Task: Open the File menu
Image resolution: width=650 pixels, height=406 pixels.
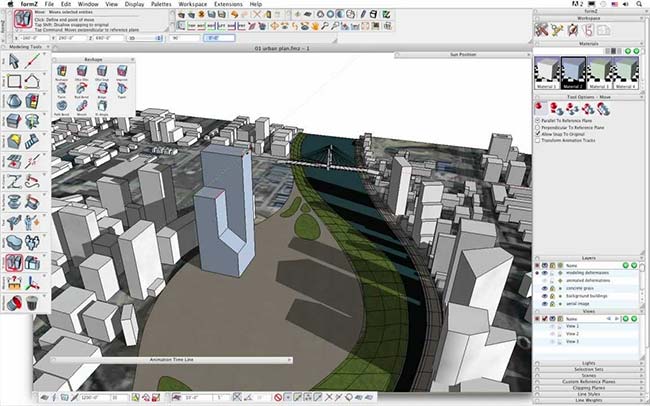Action: click(x=49, y=4)
